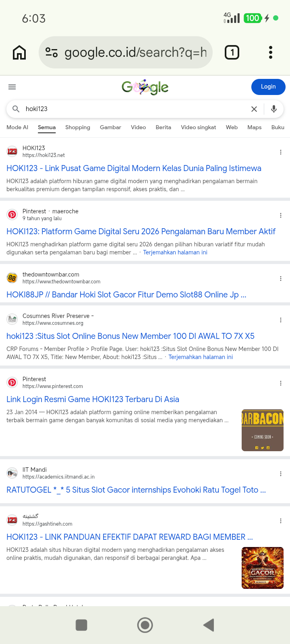Tap Android recent apps square button
The image size is (290, 644).
[x=81, y=625]
